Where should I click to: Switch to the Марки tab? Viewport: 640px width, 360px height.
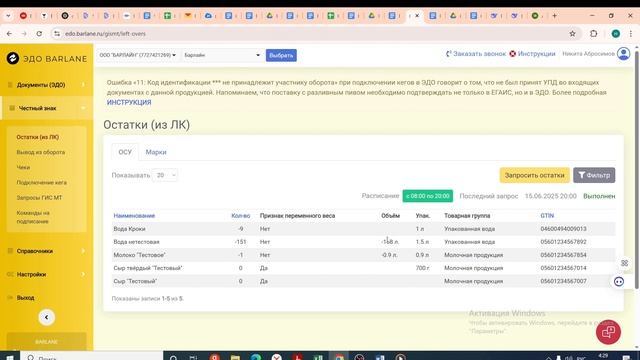tap(156, 152)
